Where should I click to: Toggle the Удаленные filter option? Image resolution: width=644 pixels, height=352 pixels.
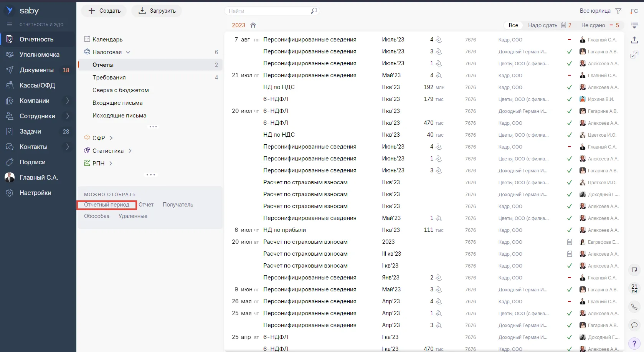(x=133, y=216)
